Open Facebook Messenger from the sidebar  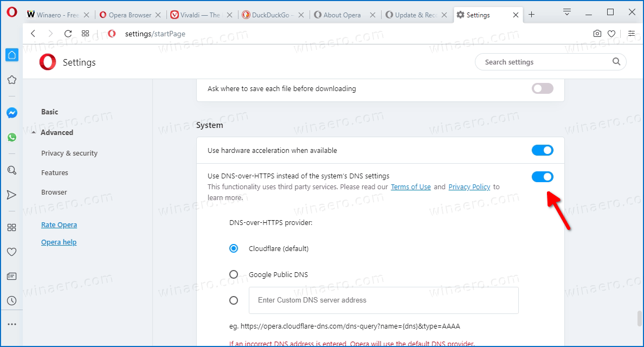coord(12,113)
